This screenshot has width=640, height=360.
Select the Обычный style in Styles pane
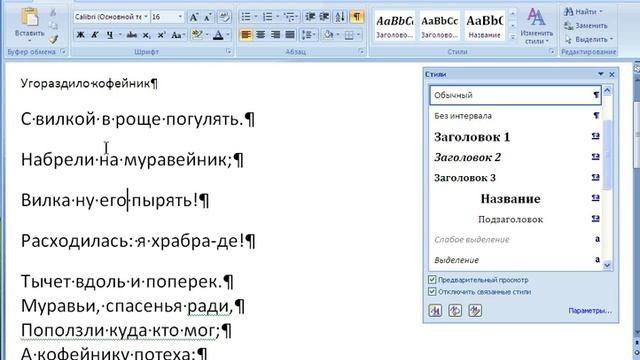(515, 95)
